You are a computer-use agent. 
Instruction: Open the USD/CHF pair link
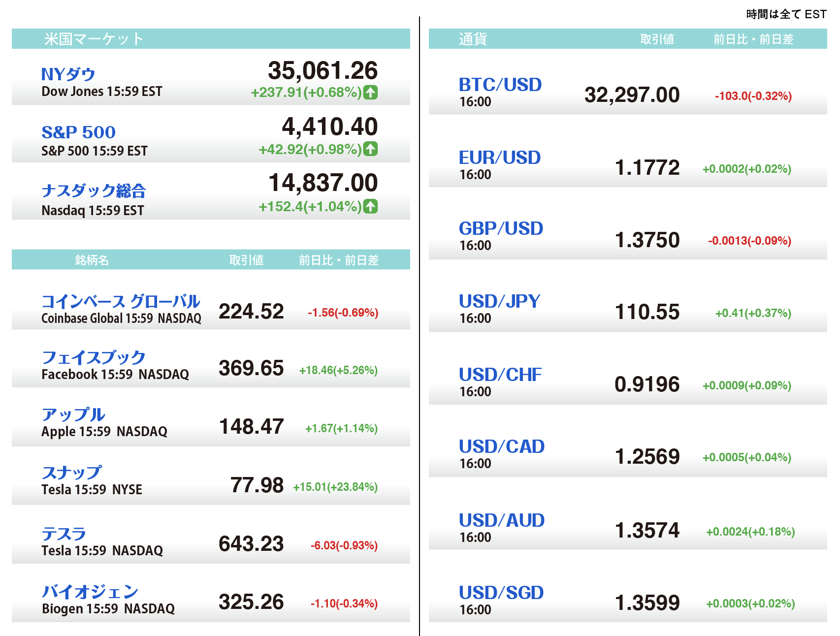click(500, 375)
